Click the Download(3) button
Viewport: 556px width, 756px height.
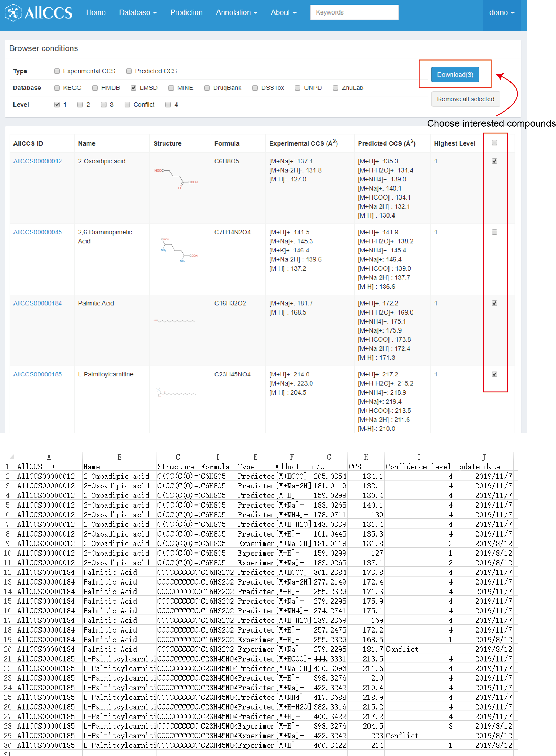click(x=455, y=75)
